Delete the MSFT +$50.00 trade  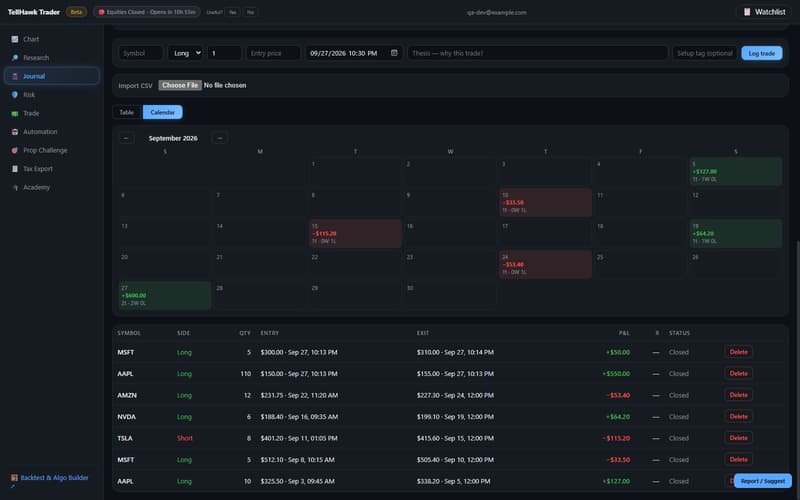tap(738, 352)
